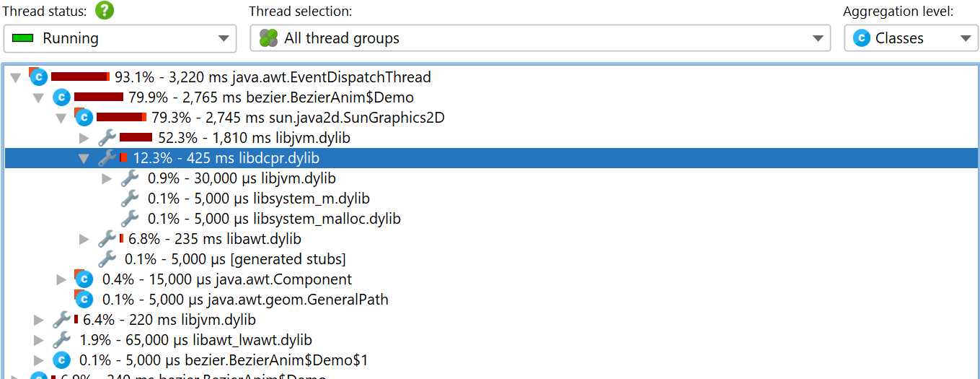This screenshot has height=379, width=980.
Task: Click the class icon of java.awt.EventDispatchThread
Action: click(38, 77)
